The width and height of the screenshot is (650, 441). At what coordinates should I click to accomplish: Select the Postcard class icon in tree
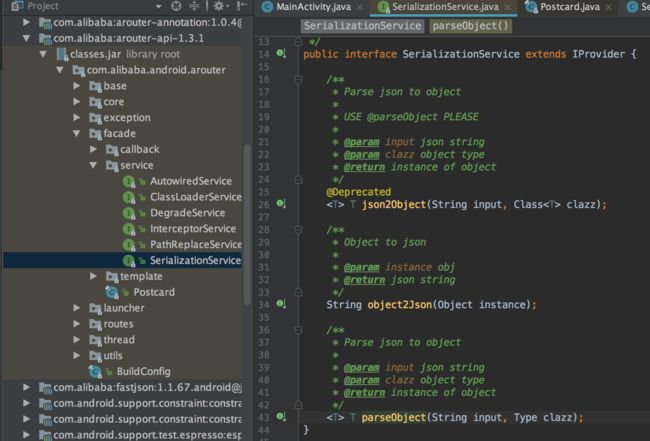tap(112, 293)
